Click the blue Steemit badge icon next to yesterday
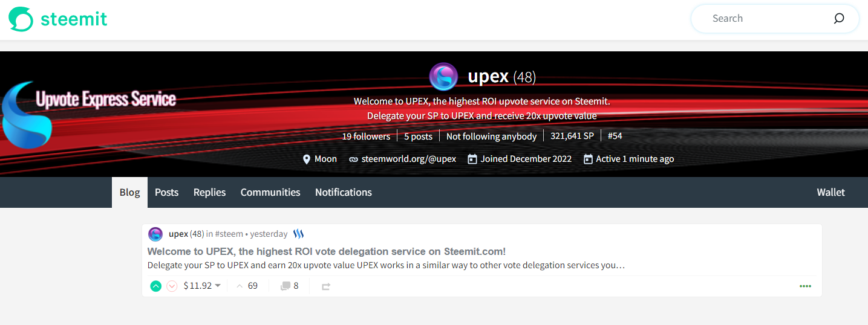The image size is (868, 325). [x=298, y=234]
